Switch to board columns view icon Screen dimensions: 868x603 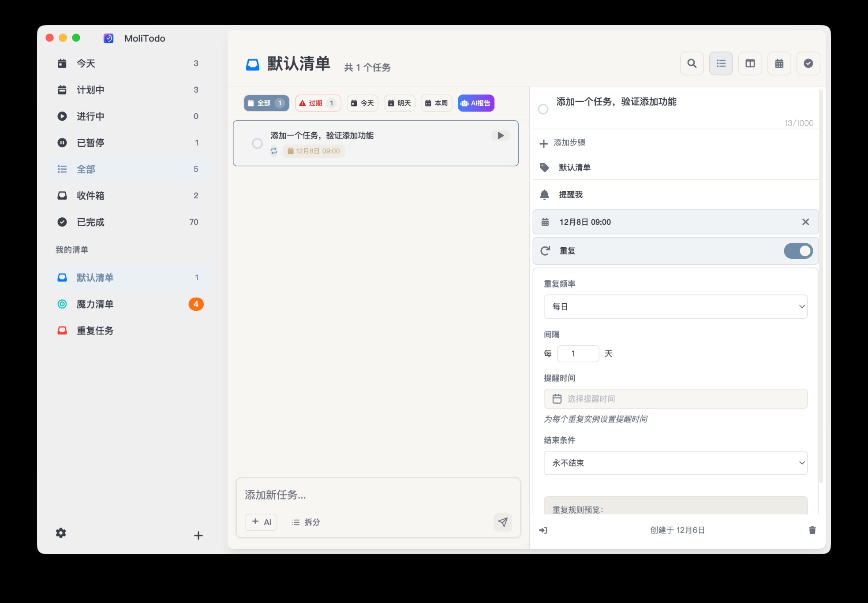pyautogui.click(x=750, y=63)
